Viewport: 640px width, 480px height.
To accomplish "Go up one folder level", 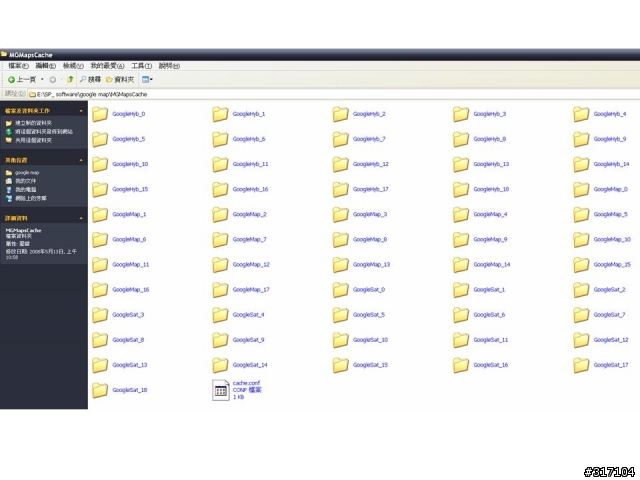I will point(70,80).
